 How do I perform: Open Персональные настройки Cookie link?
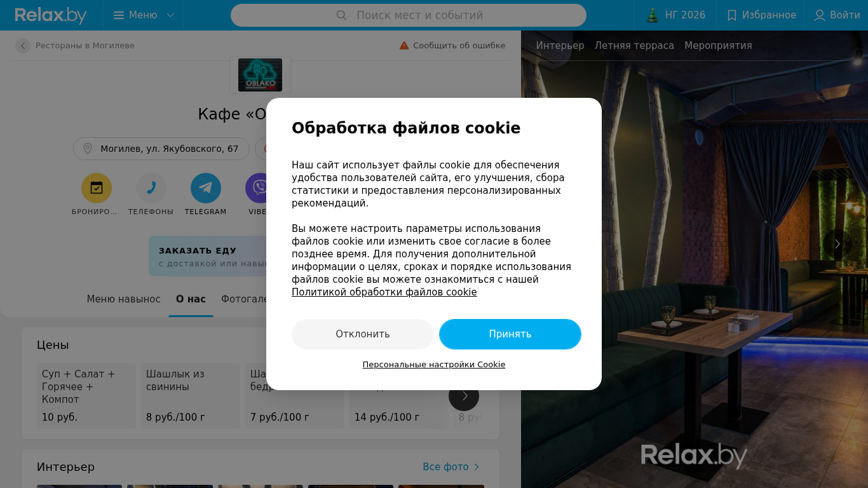pyautogui.click(x=434, y=365)
